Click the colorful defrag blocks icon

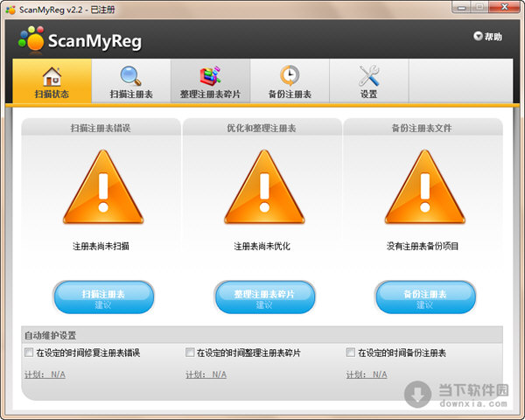[210, 76]
